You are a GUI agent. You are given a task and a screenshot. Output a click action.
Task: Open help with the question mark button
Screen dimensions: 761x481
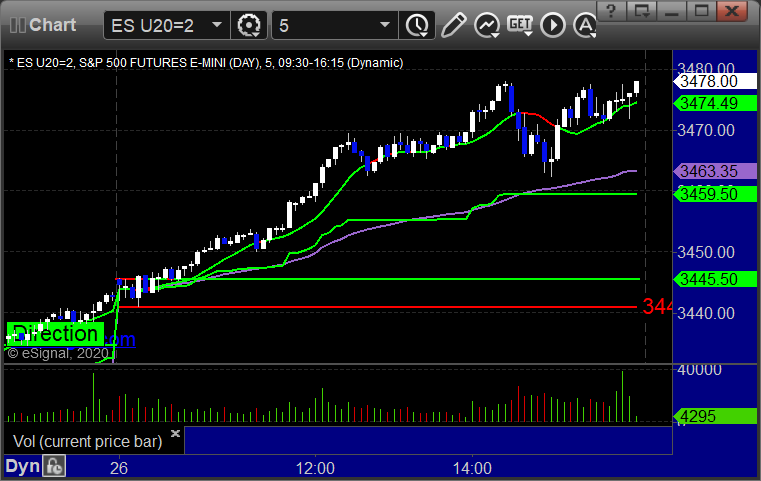[x=611, y=10]
